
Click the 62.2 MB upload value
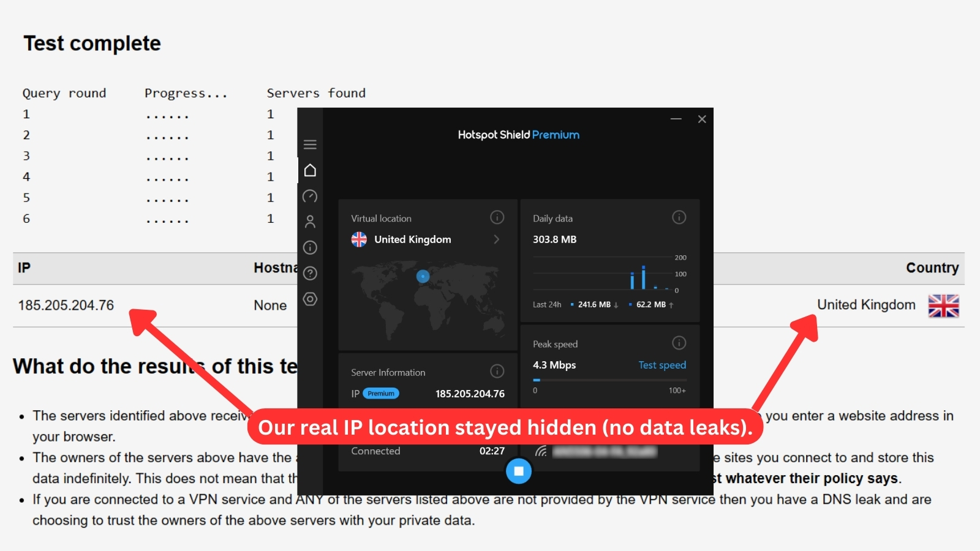[x=650, y=304]
